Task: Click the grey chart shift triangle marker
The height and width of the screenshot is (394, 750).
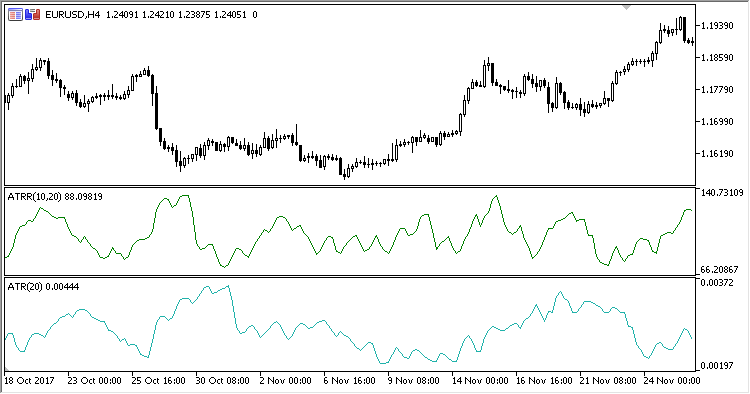Action: pyautogui.click(x=627, y=8)
